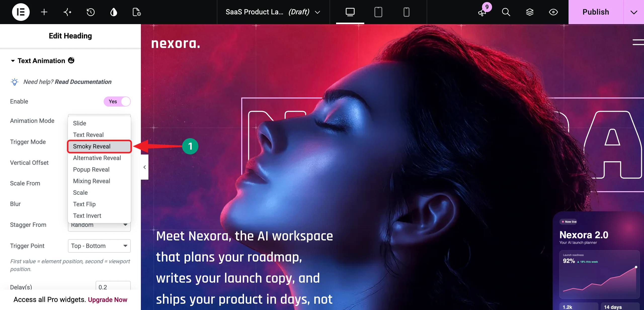
Task: Collapse the editor side panel
Action: coord(145,167)
